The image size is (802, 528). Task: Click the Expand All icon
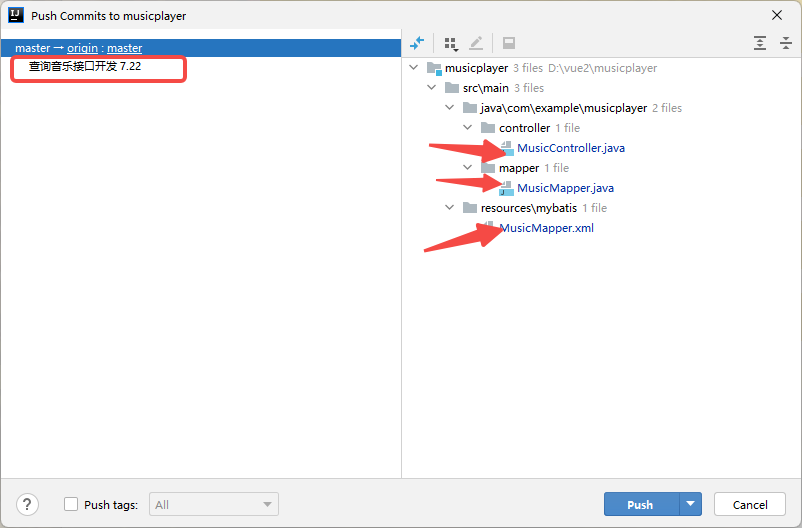760,43
